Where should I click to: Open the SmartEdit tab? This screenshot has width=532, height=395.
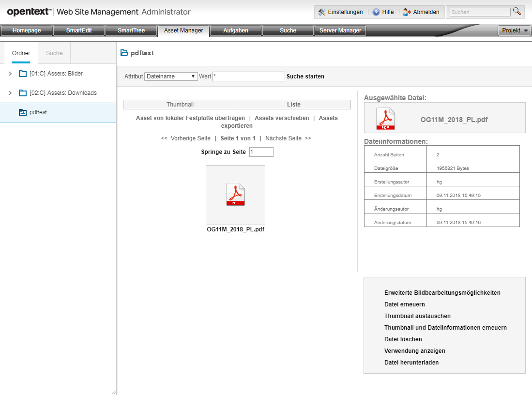79,30
